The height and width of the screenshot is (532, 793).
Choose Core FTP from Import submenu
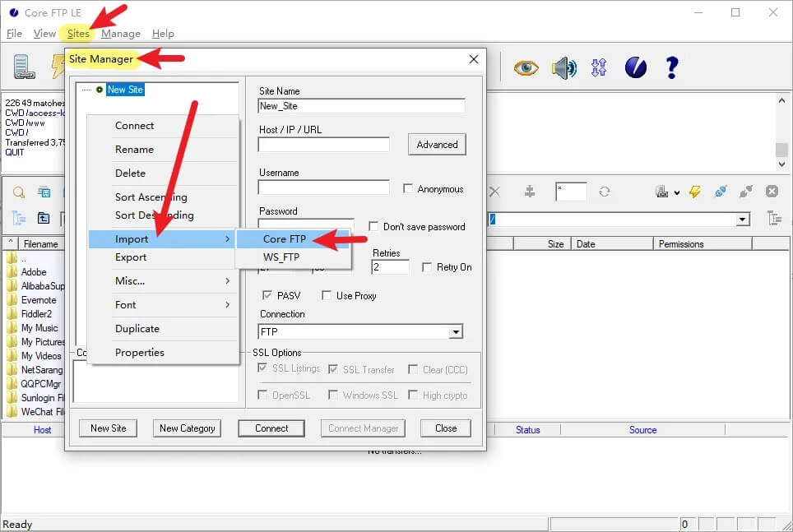tap(294, 238)
